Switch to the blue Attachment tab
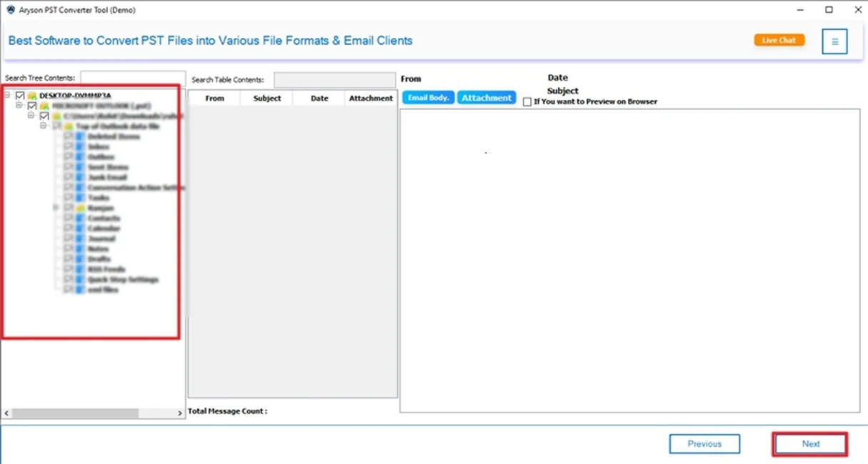Image resolution: width=868 pixels, height=464 pixels. coord(487,98)
